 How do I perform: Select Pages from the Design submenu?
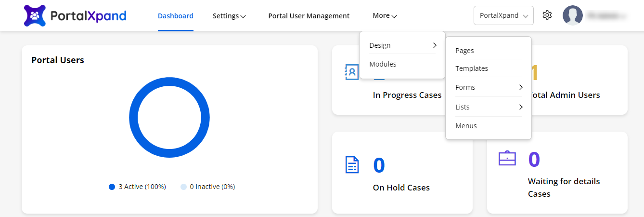[x=464, y=51]
